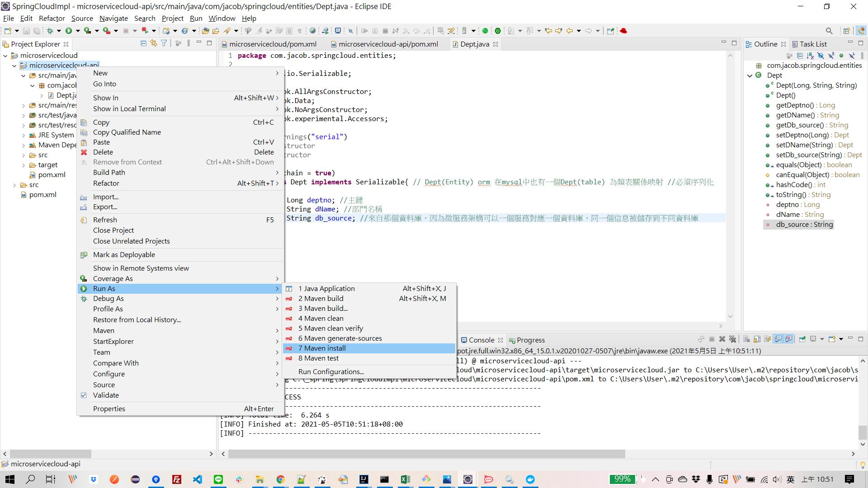This screenshot has width=868, height=488.
Task: Click the console vertical scrollbar thumb
Action: click(863, 432)
